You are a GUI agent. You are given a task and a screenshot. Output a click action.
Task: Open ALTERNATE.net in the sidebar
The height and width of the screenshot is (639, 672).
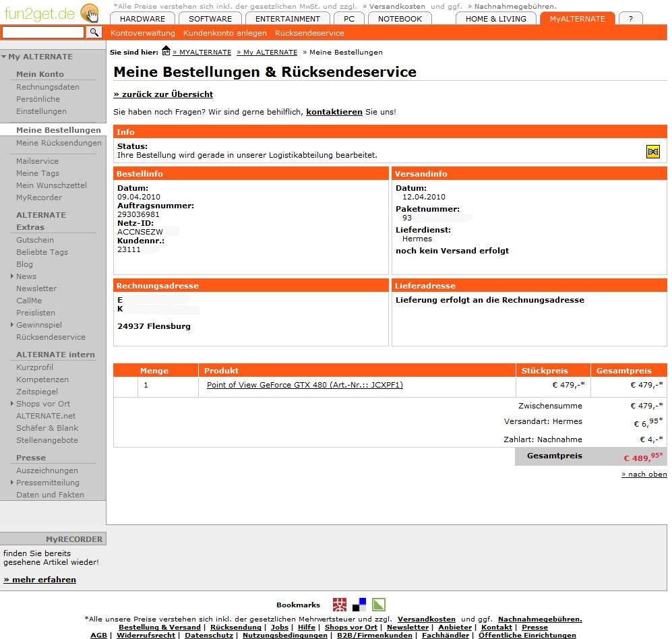click(x=46, y=416)
